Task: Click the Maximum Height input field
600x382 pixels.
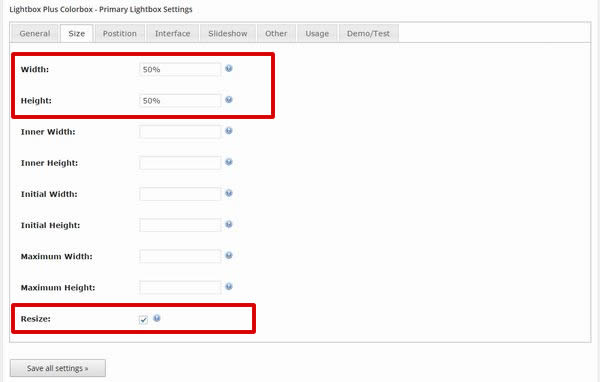Action: pyautogui.click(x=180, y=287)
